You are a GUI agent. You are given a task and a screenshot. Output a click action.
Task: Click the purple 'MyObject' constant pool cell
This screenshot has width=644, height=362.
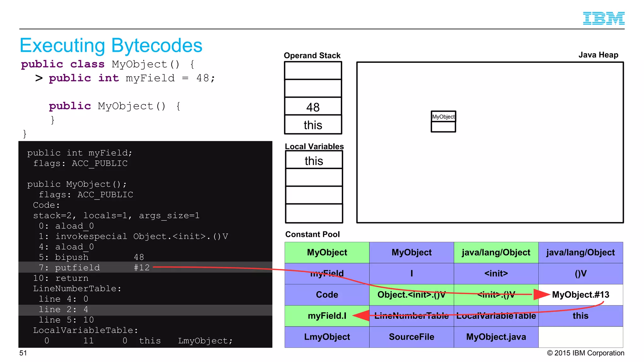(x=412, y=252)
